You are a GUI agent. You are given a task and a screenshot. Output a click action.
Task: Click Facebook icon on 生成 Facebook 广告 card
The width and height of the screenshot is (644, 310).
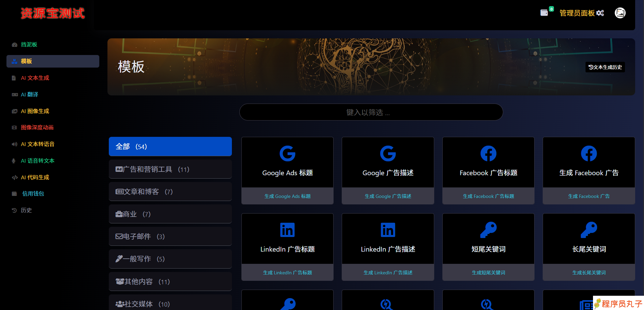pos(589,153)
